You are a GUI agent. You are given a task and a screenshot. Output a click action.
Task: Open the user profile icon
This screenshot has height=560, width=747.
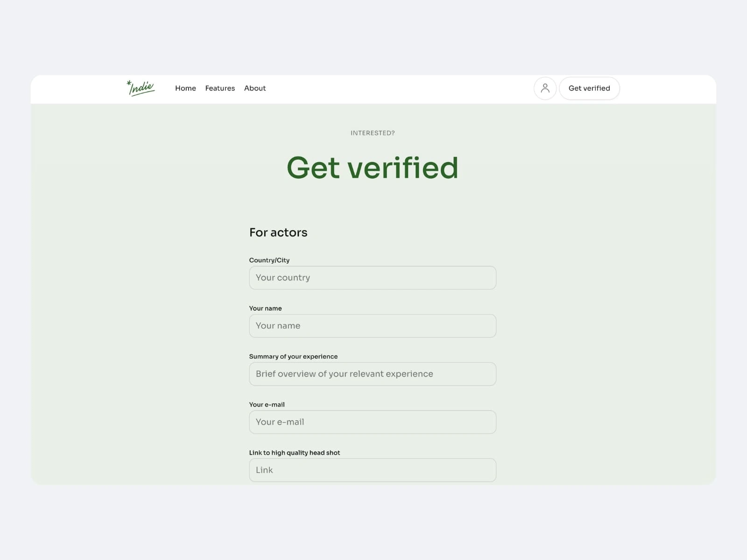545,88
